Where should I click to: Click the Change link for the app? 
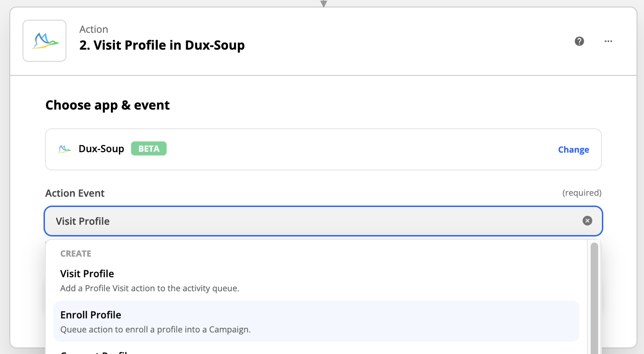(573, 150)
